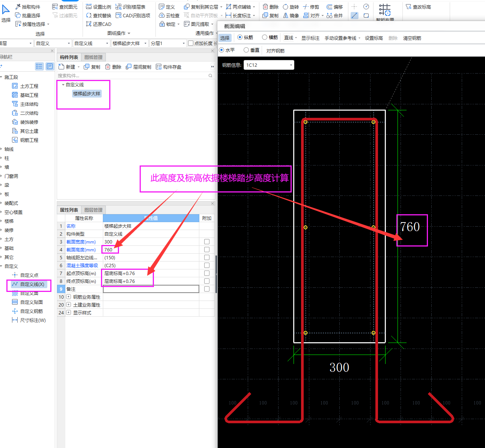Toggle the 点加长度 checkbox

click(x=191, y=43)
